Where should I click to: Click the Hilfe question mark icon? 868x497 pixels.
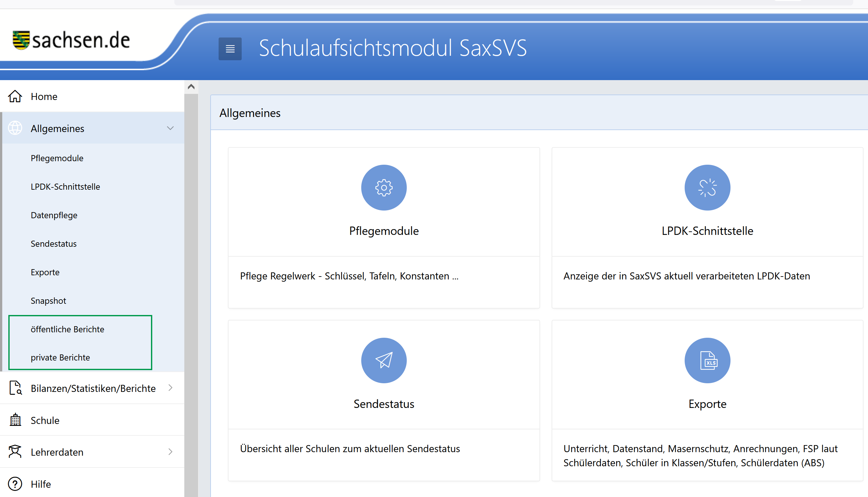point(15,484)
